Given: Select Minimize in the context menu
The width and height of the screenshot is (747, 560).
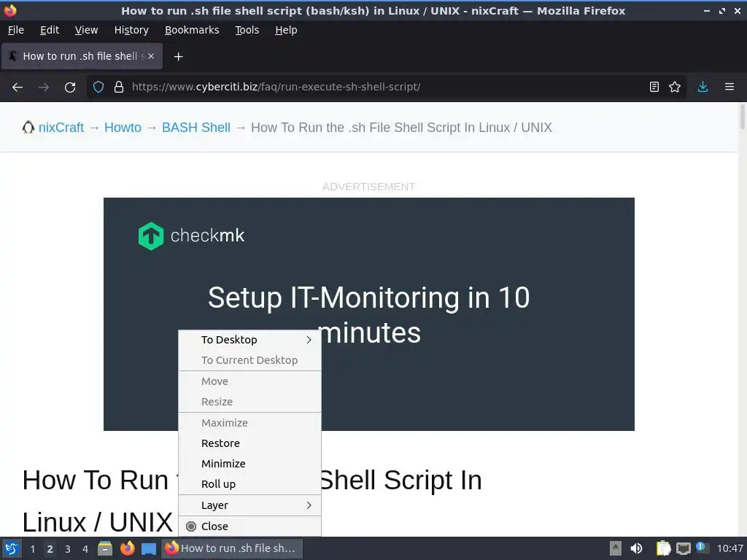Looking at the screenshot, I should (x=249, y=464).
